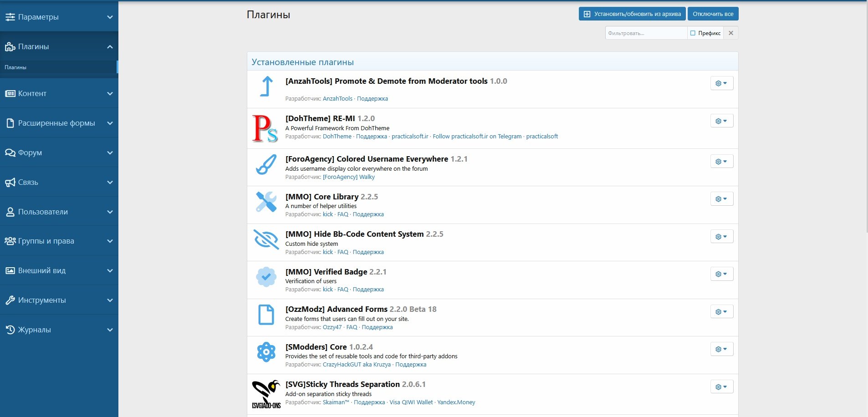
Task: Click the AnzahTools upward arrow plugin icon
Action: tap(266, 86)
